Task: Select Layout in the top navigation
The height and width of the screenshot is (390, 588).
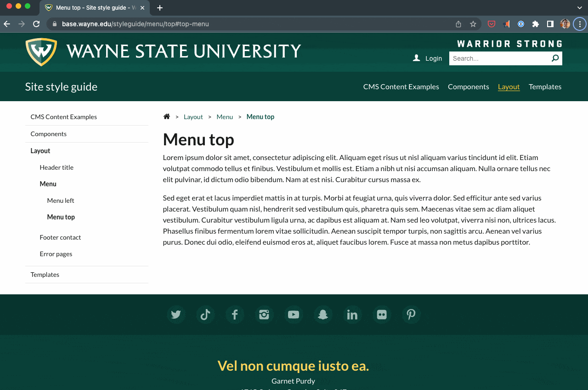Action: coord(509,86)
